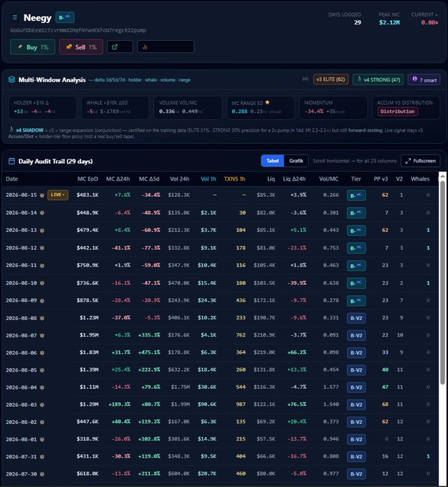The height and width of the screenshot is (487, 448).
Task: Click the Multi-Window Analysis layers icon
Action: click(11, 79)
